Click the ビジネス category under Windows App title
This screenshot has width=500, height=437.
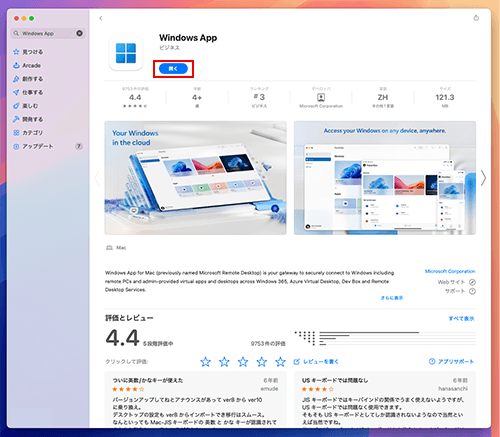point(169,48)
